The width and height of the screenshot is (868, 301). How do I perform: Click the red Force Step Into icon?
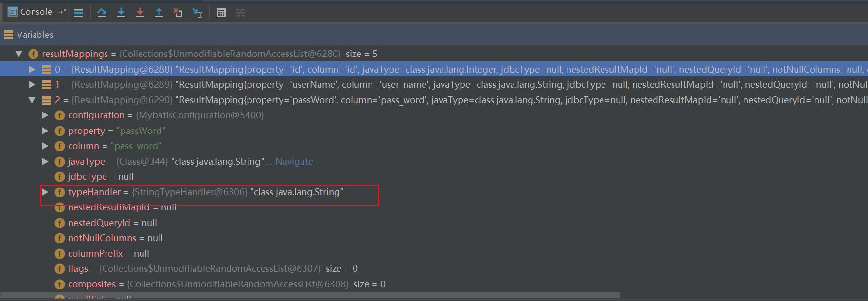140,13
